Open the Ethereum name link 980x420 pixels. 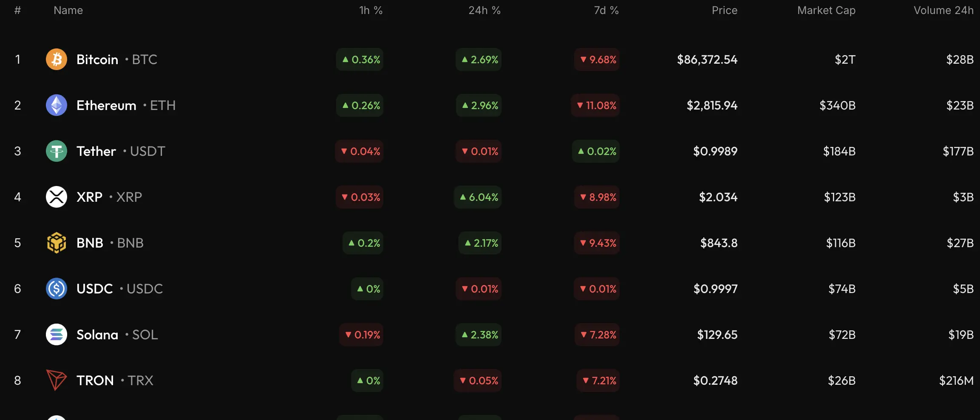[106, 105]
